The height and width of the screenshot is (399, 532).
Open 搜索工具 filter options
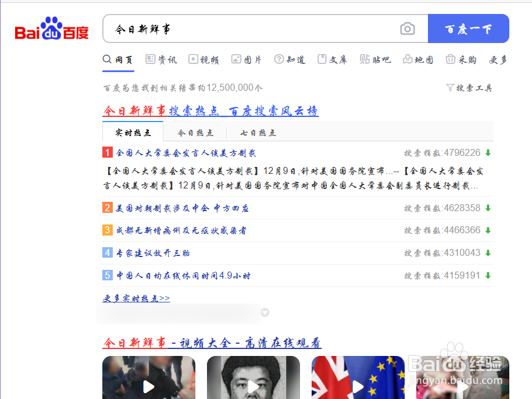(469, 88)
